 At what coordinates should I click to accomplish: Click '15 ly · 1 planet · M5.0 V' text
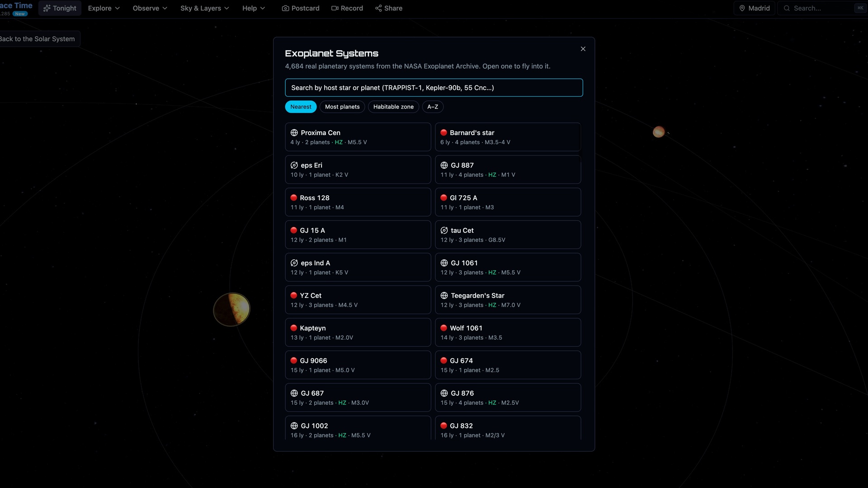pos(322,370)
